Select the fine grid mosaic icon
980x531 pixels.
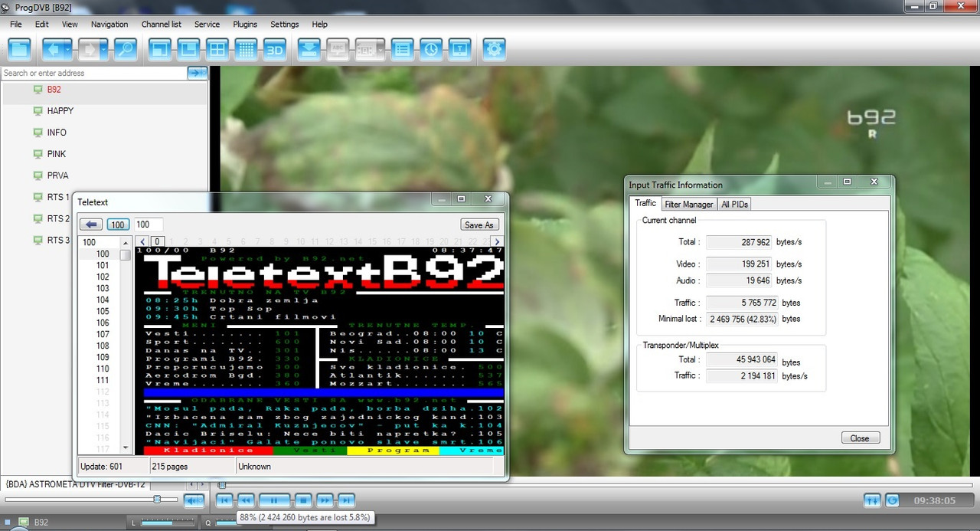tap(246, 50)
